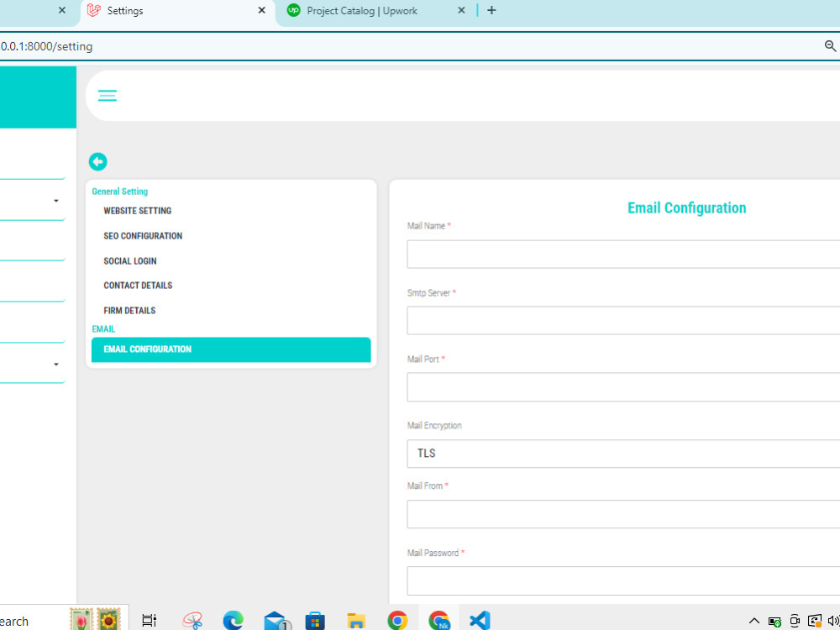Toggle the hamburger menu icon

point(108,96)
